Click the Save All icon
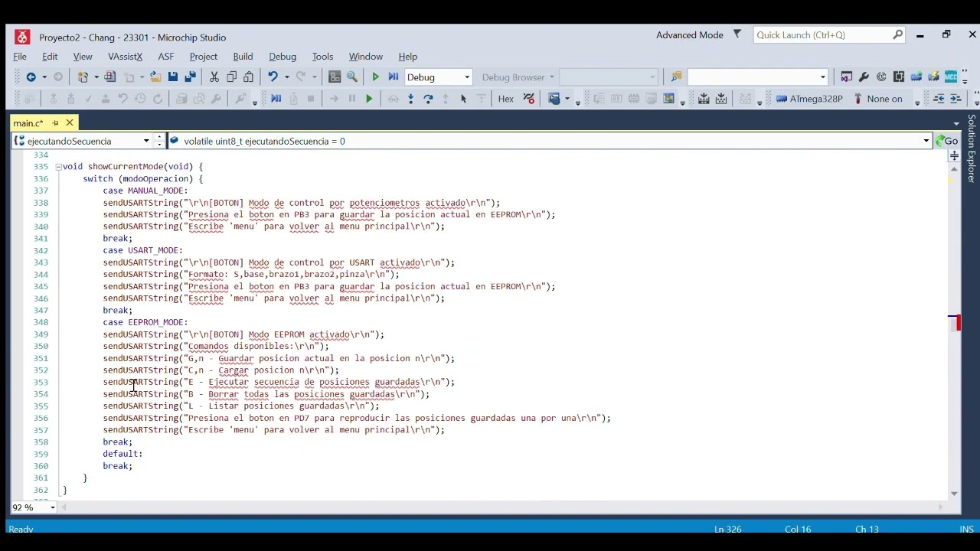Image resolution: width=980 pixels, height=551 pixels. (190, 77)
